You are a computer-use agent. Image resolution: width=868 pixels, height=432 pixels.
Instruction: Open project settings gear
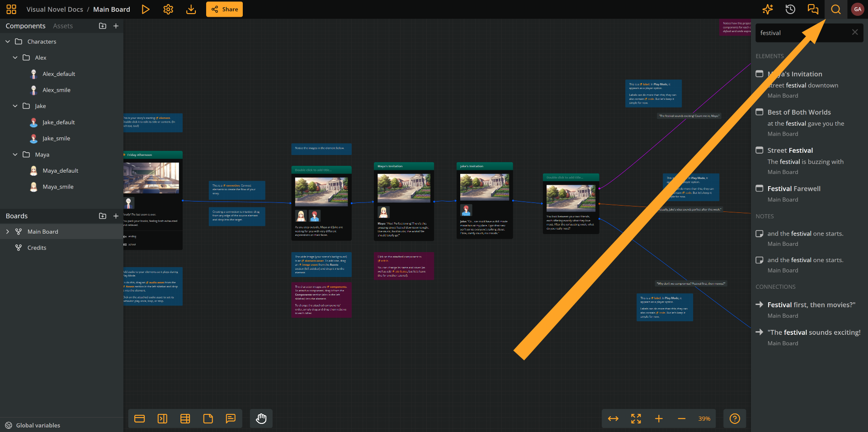click(168, 9)
